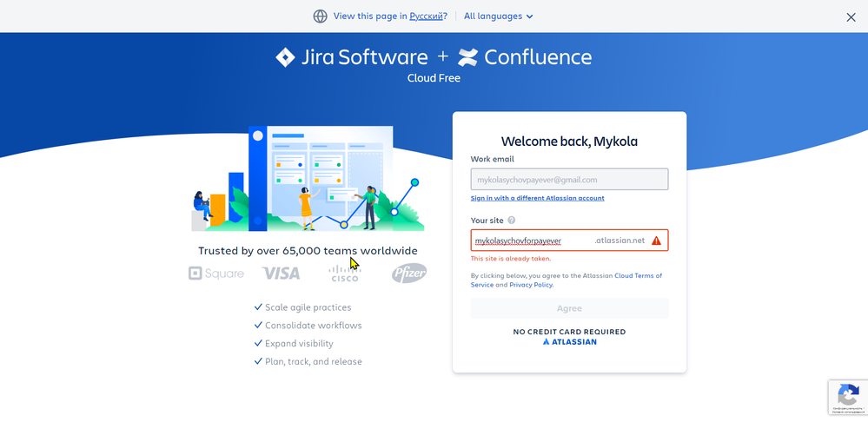Open the Русский language link

click(426, 16)
